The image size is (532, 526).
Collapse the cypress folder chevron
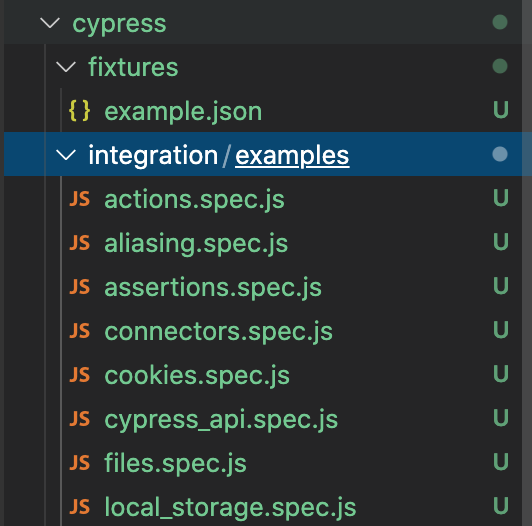50,23
